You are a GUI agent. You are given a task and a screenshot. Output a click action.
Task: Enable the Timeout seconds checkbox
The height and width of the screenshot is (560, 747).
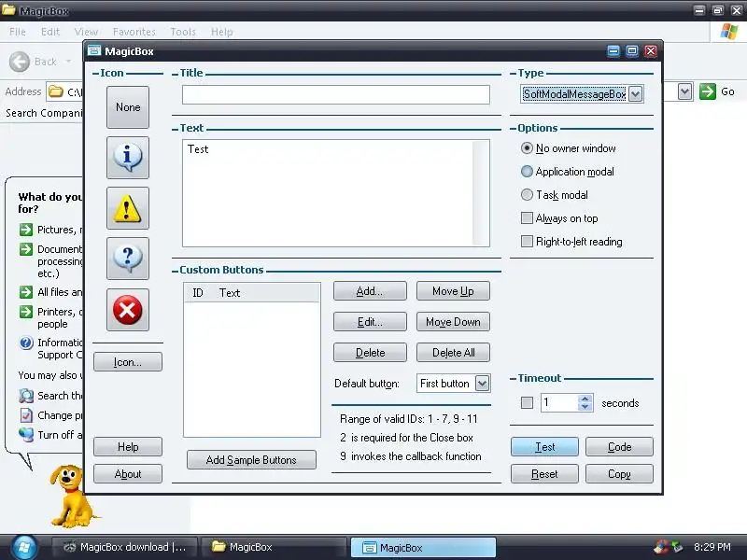pyautogui.click(x=527, y=403)
